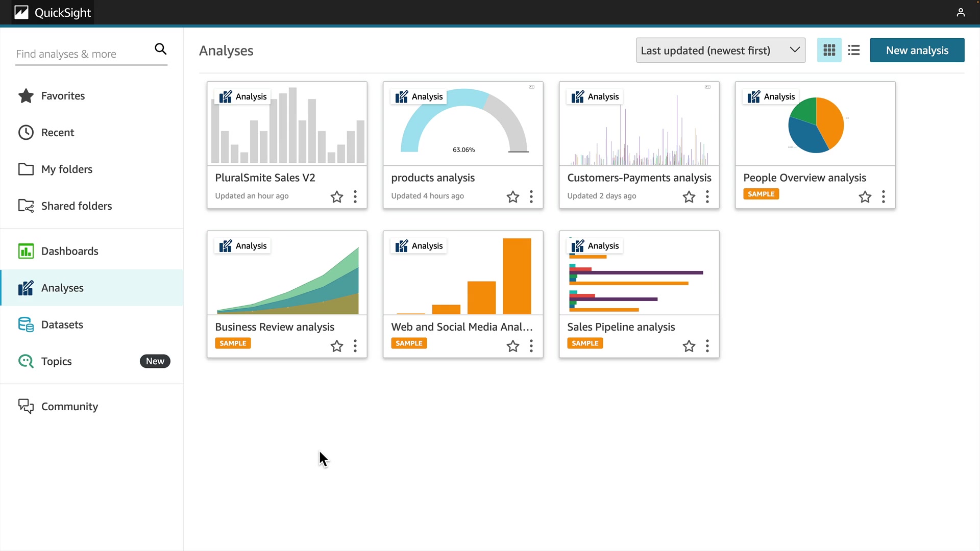980x551 pixels.
Task: Open the Shared folders section
Action: click(76, 206)
